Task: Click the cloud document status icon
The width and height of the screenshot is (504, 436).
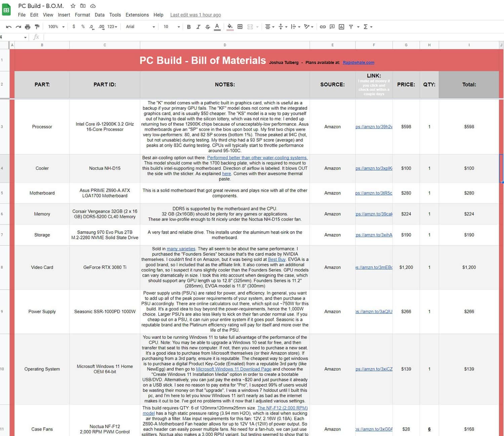Action: pos(93,6)
